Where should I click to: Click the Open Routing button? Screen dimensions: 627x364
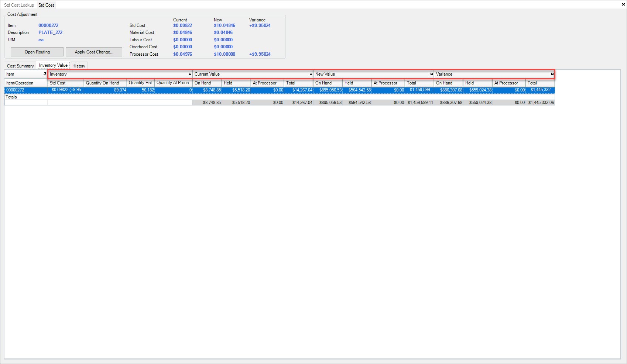point(37,52)
